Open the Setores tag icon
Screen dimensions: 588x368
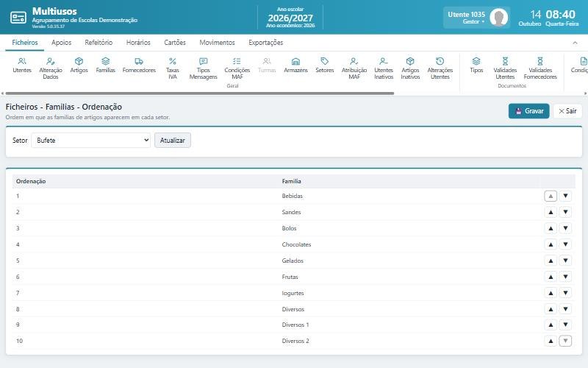coord(324,65)
